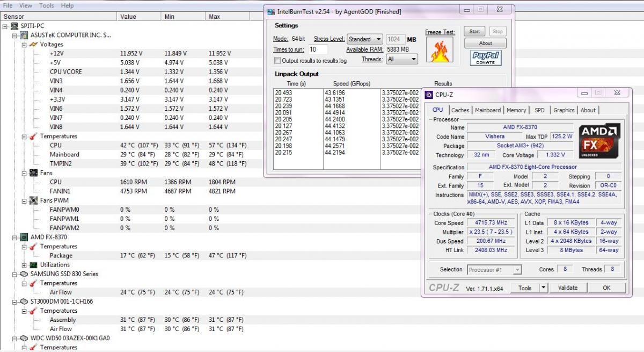The image size is (644, 352).
Task: Switch to the About tab in CPU-Z
Action: (x=588, y=110)
